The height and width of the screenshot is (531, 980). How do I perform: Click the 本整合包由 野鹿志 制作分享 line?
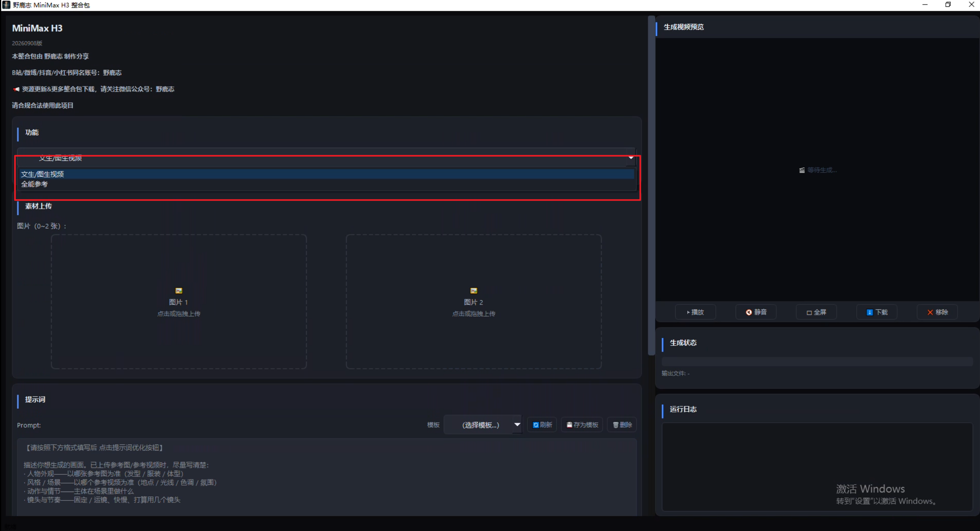tap(50, 56)
